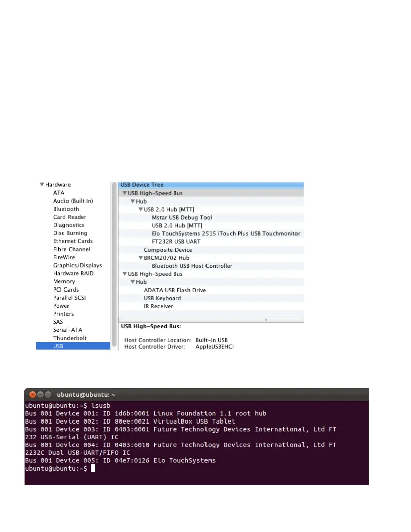Screen dimensions: 411x532
Task: Select ADATA USB Flash Drive
Action: point(175,290)
